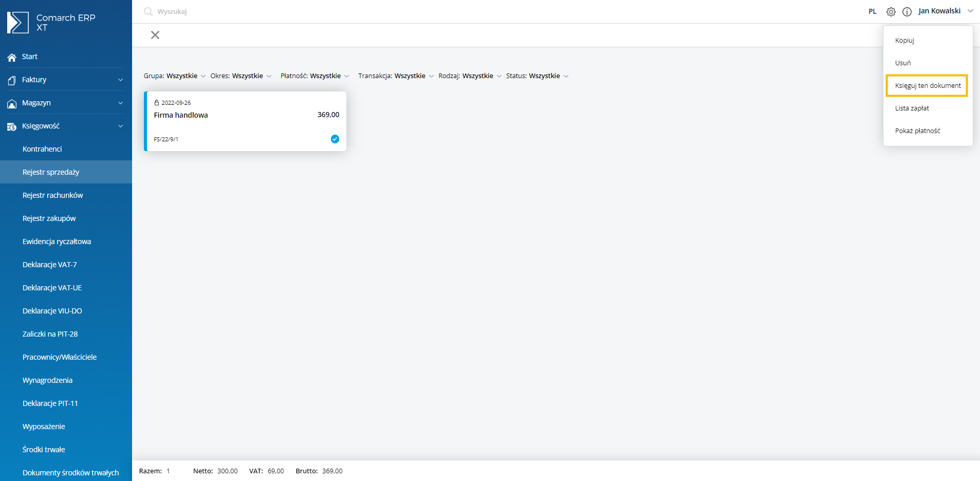Screen dimensions: 980x481
Task: Choose Księguj ten dokument
Action: tap(928, 85)
